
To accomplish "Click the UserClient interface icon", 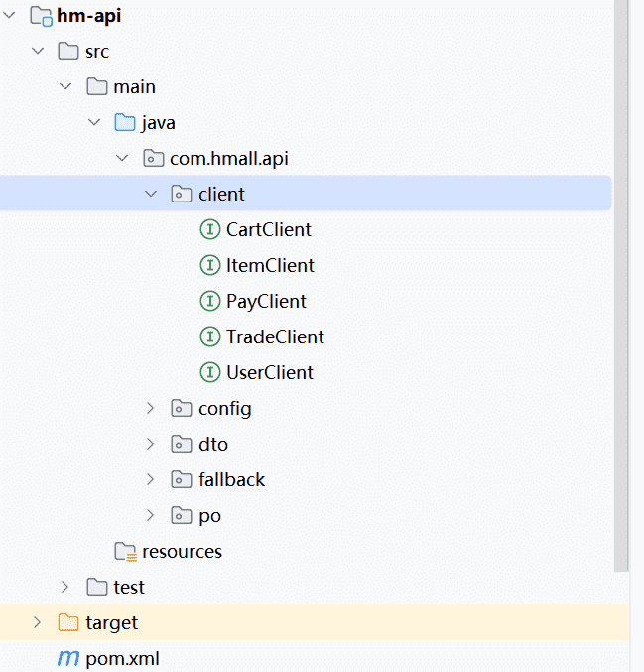I will click(x=209, y=372).
